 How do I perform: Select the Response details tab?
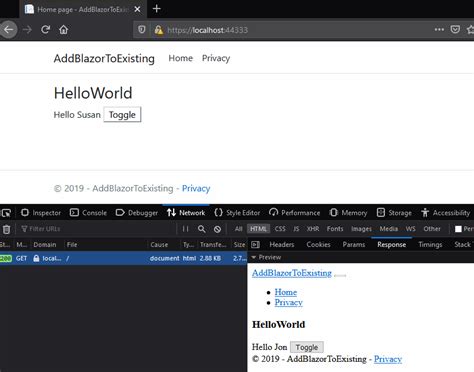click(391, 245)
